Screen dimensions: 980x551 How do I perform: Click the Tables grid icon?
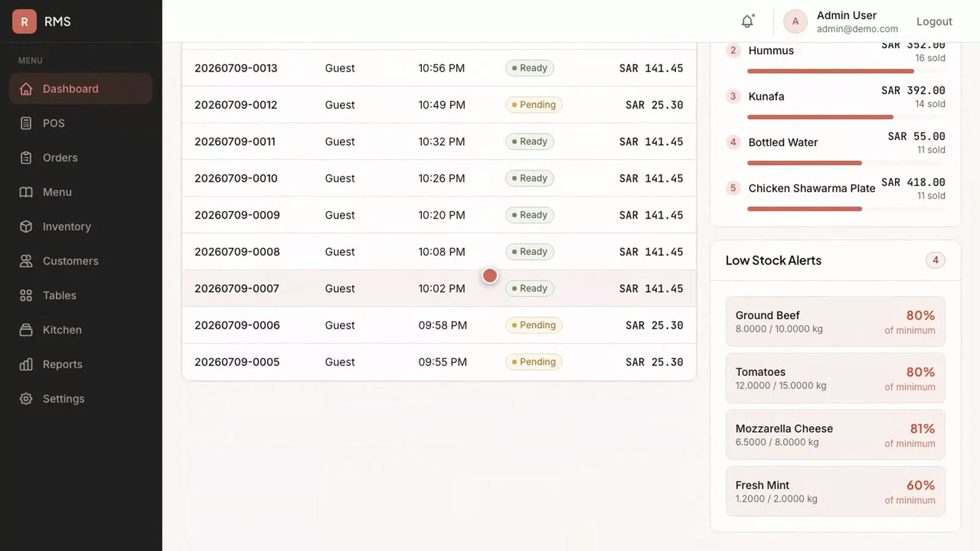pos(26,295)
